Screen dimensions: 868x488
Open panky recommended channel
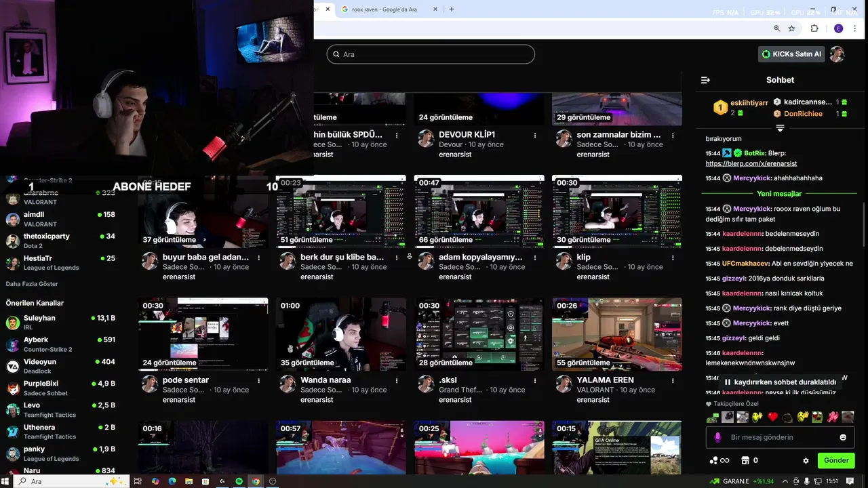click(60, 453)
